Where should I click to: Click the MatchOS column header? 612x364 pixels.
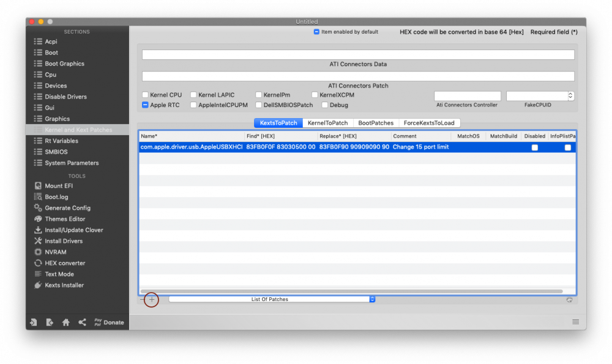coord(468,136)
